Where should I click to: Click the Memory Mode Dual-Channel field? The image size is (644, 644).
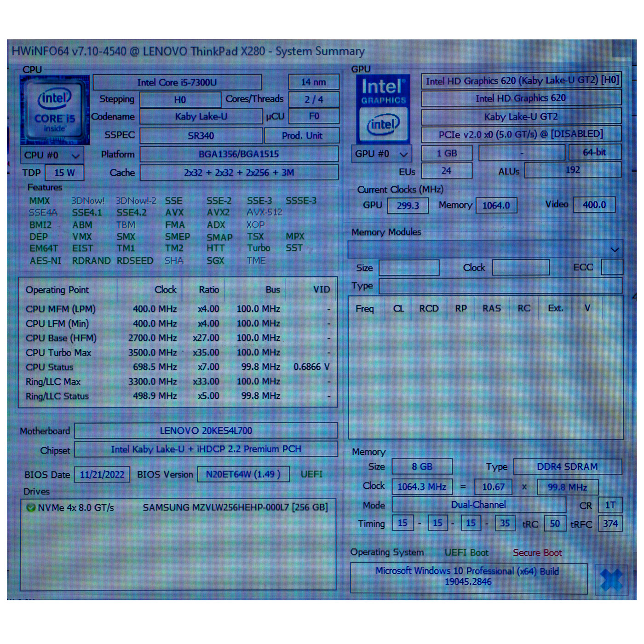point(478,505)
